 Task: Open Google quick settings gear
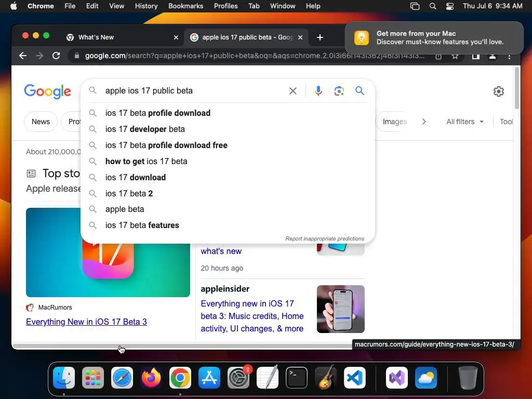click(498, 91)
